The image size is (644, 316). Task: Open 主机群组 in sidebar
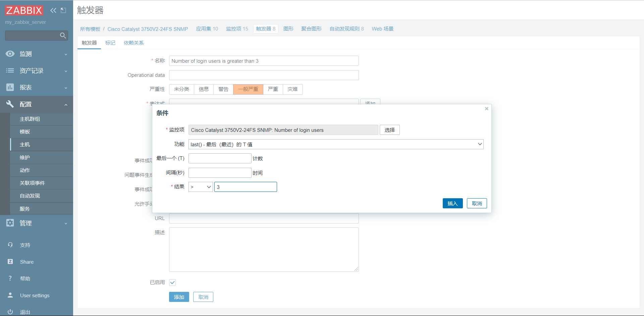[42, 119]
